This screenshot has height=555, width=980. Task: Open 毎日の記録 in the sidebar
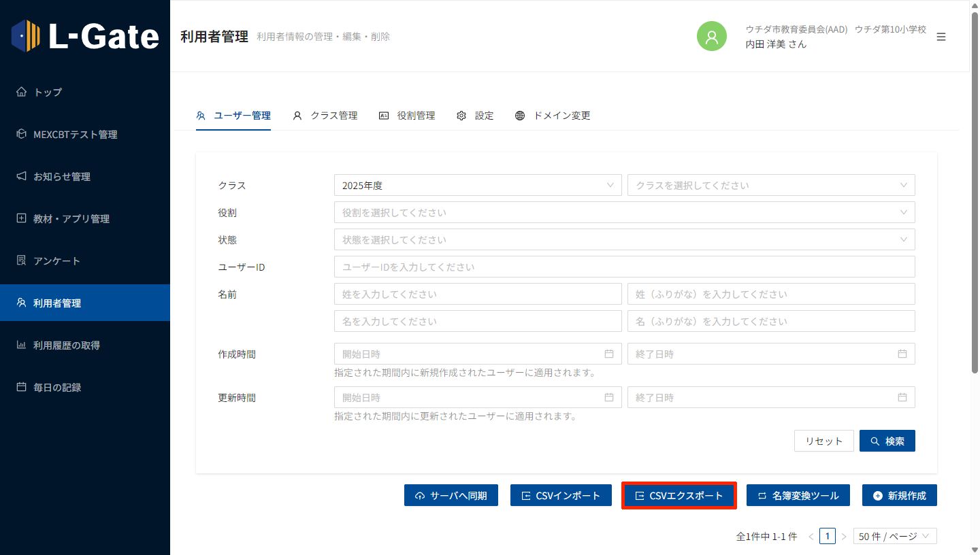pos(57,387)
